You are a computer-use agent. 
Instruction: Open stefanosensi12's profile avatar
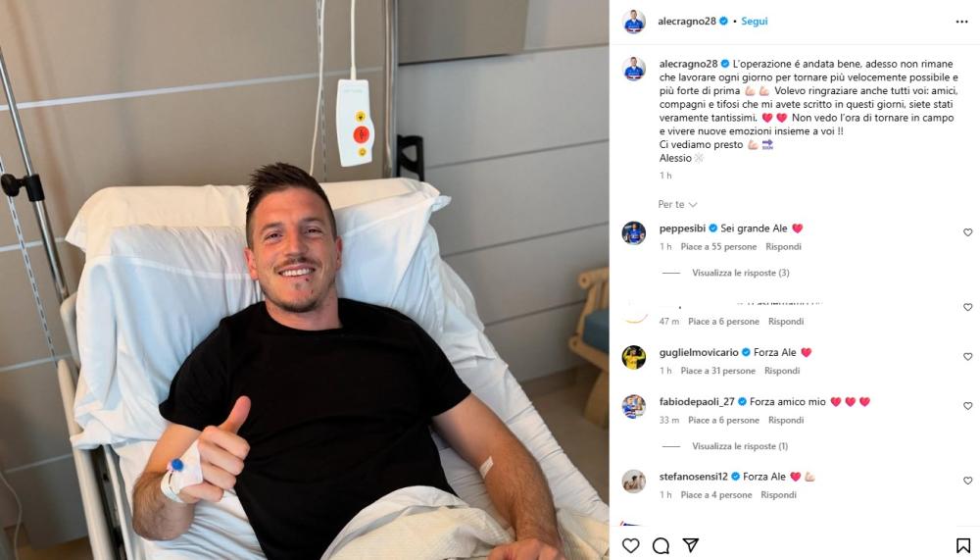(x=634, y=482)
